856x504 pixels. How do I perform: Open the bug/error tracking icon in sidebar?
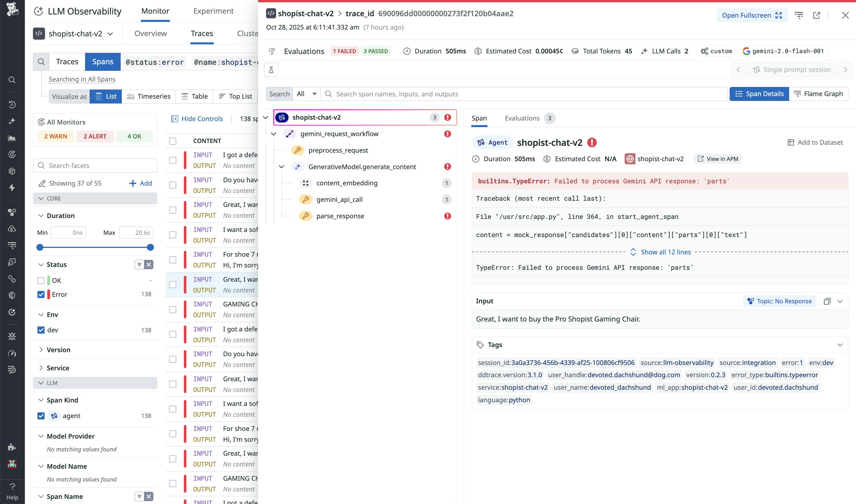point(12,336)
